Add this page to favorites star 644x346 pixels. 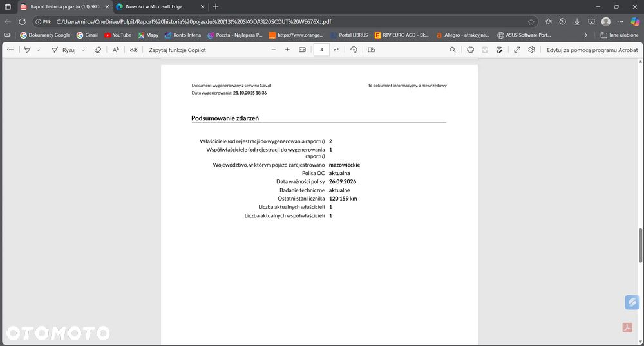click(x=531, y=22)
